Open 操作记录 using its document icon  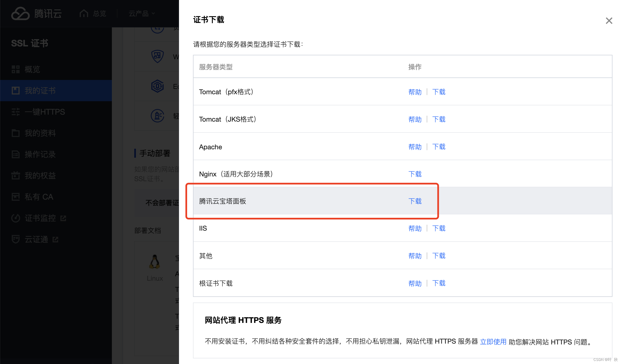click(x=16, y=154)
